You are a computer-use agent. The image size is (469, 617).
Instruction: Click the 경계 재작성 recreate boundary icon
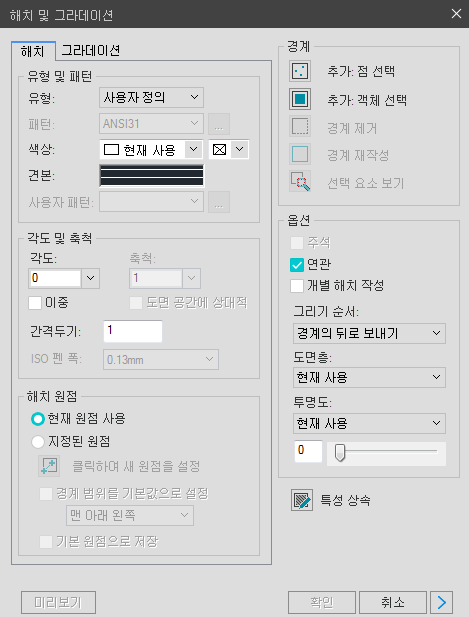300,154
